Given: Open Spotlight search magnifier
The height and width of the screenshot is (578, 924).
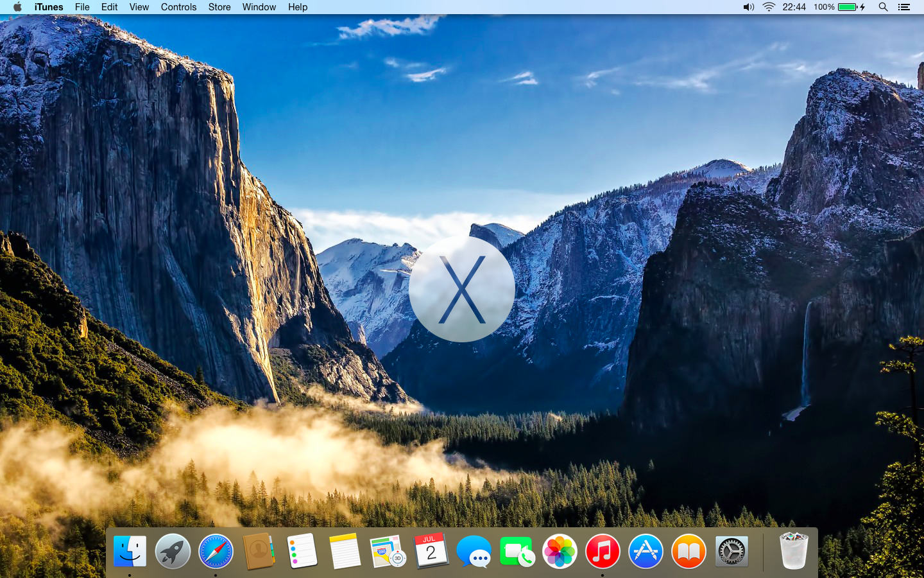Looking at the screenshot, I should coord(883,7).
